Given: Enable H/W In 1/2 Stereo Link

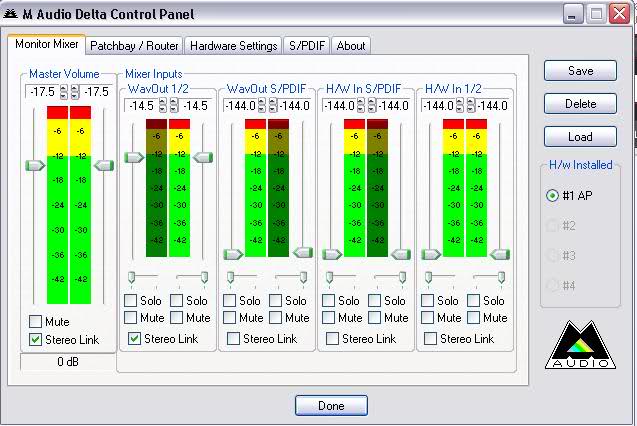Looking at the screenshot, I should click(430, 338).
